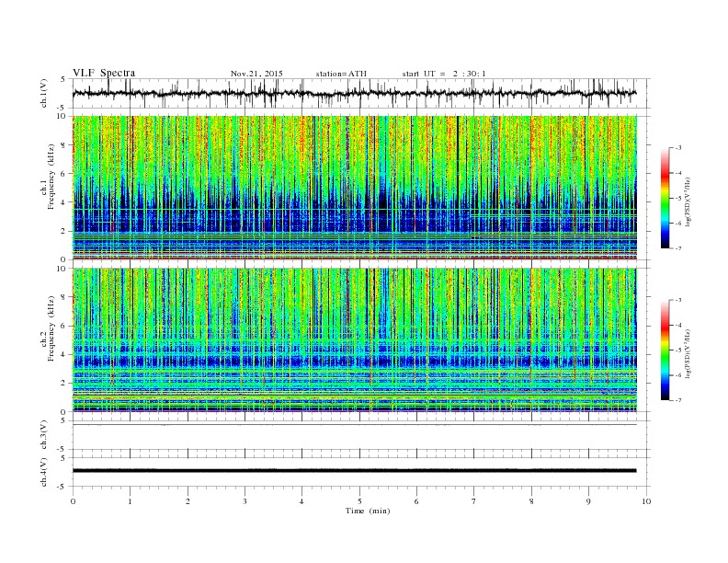Click the ch.1 spectrogram color scale bar
This screenshot has width=728, height=563.
[665, 199]
